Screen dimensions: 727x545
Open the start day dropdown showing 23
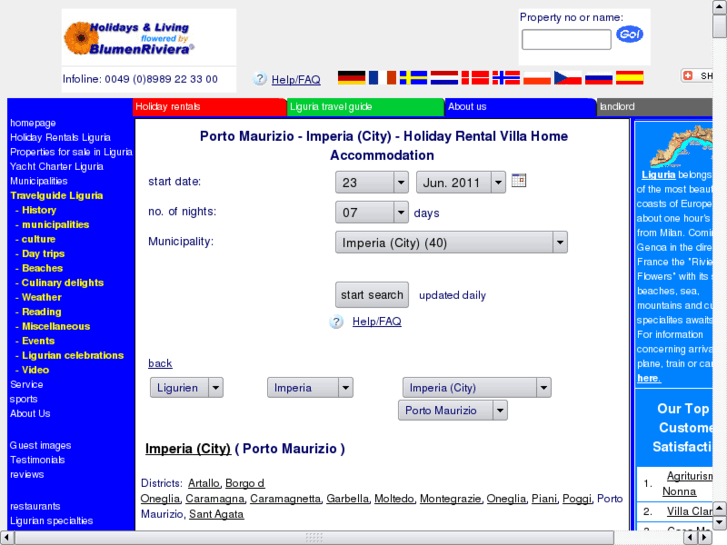(x=372, y=182)
